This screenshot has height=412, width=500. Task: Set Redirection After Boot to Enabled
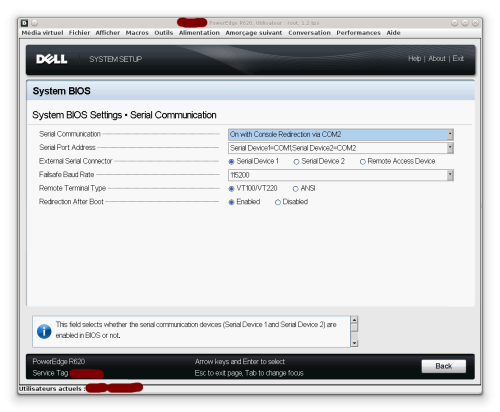point(231,202)
